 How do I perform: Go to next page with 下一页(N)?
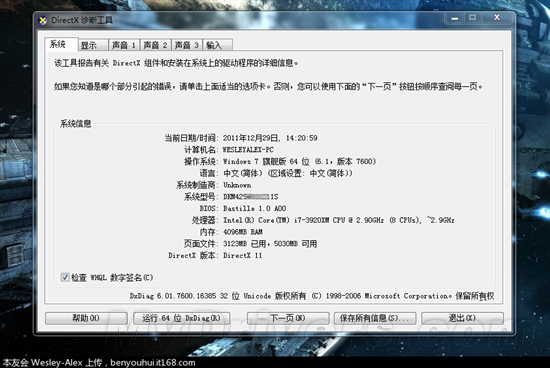(x=288, y=318)
